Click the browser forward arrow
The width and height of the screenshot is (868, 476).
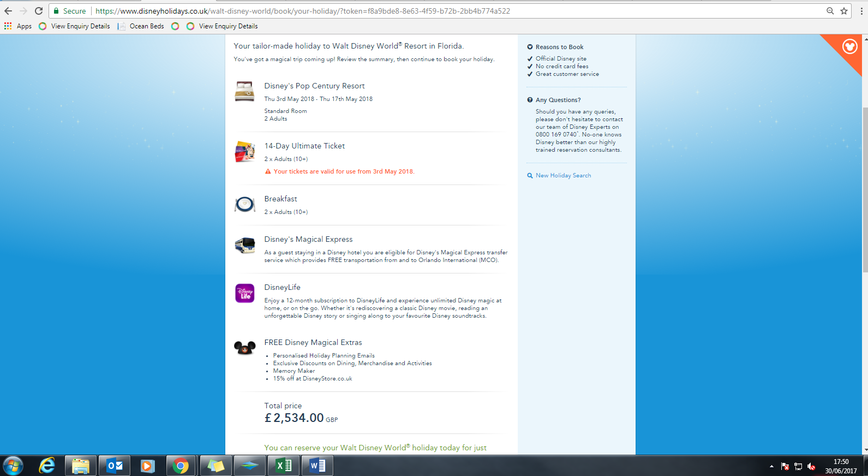click(x=23, y=11)
